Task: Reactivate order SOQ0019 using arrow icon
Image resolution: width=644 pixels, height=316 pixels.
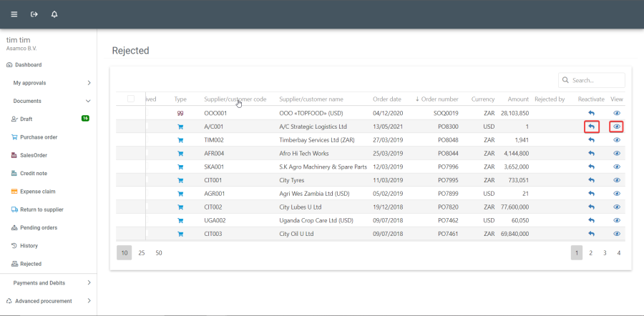Action: [x=591, y=113]
